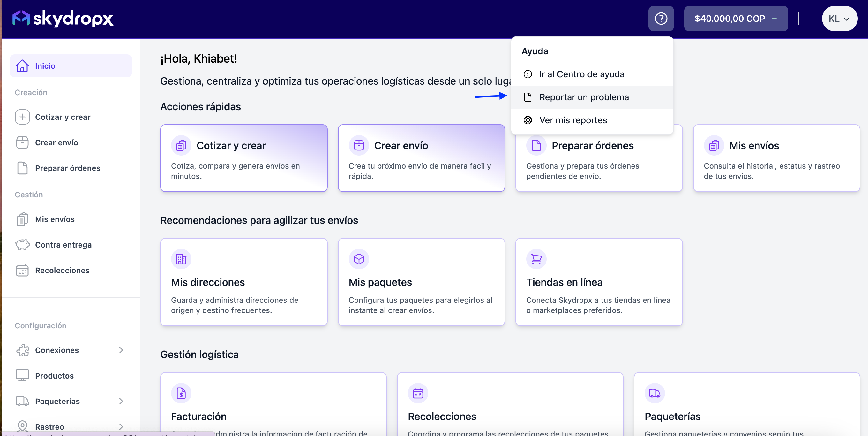This screenshot has height=436, width=868.
Task: Expand the Rastreo sidebar chevron
Action: pos(121,426)
